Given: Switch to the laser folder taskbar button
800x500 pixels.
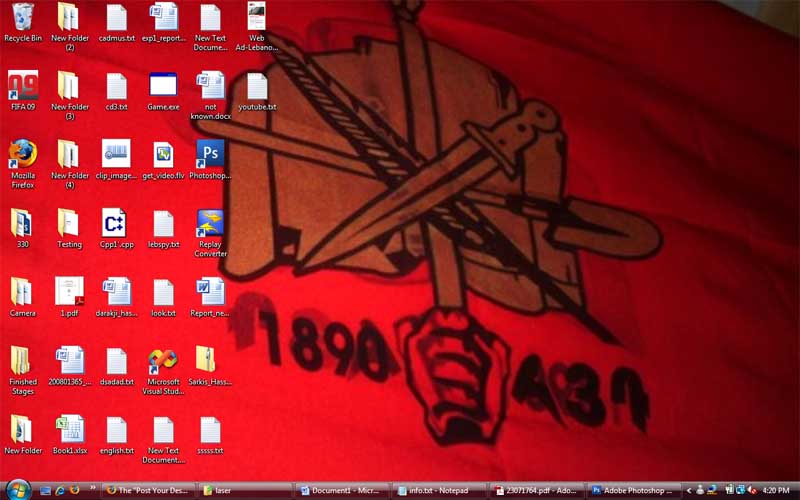Looking at the screenshot, I should [x=245, y=491].
